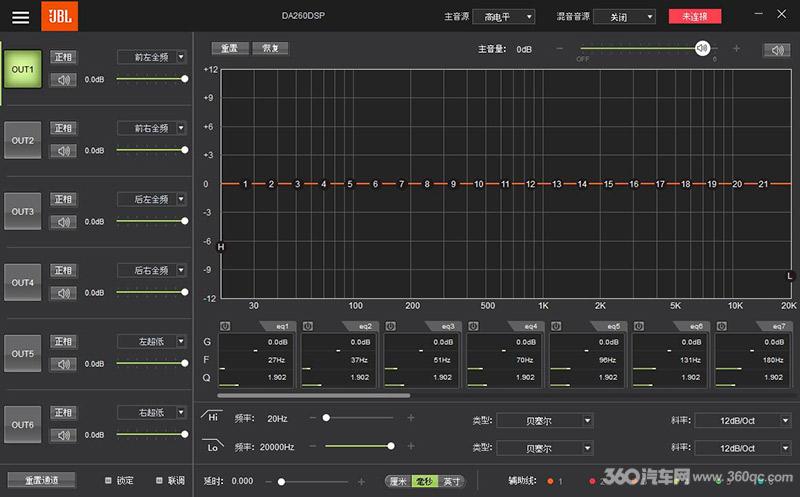
Task: Toggle the OUT1 正相 phase button
Action: click(x=63, y=57)
